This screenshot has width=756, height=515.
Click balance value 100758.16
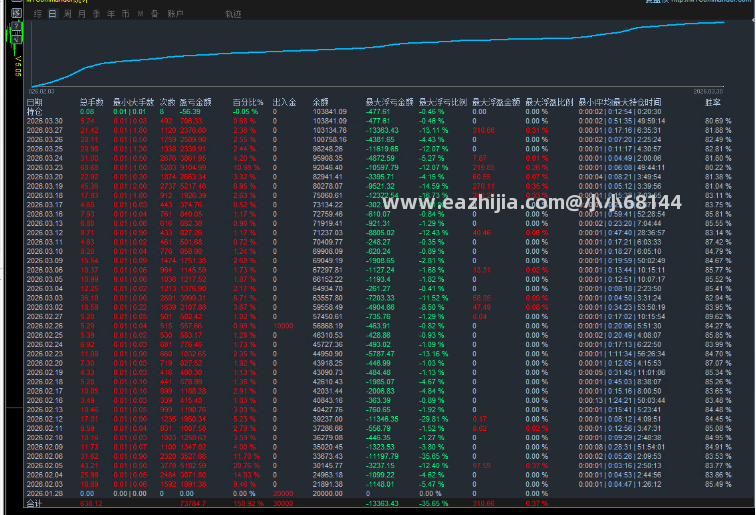[329, 140]
